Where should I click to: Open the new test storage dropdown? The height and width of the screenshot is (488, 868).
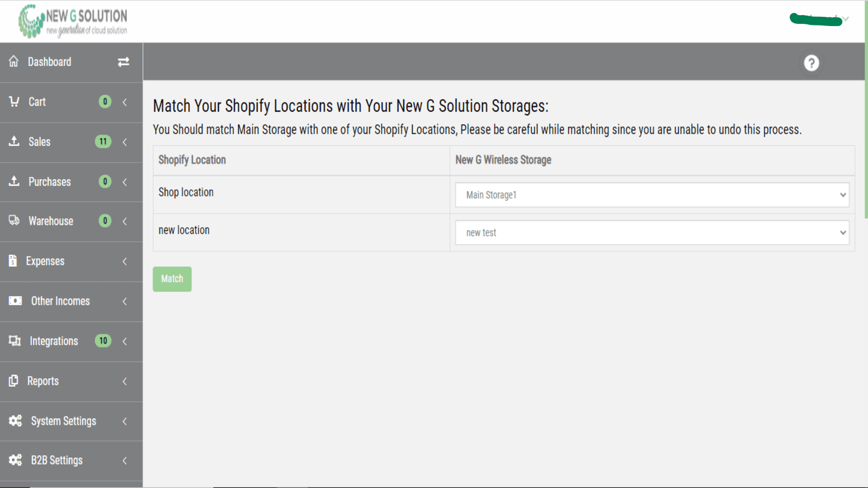click(652, 233)
